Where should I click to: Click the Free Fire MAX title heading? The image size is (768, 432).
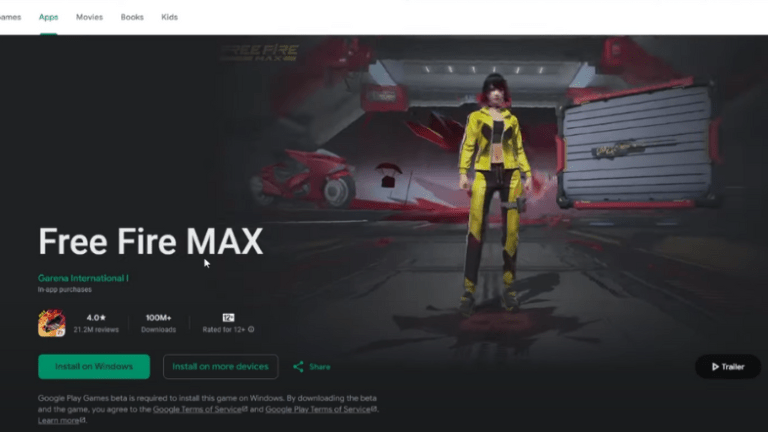coord(150,242)
